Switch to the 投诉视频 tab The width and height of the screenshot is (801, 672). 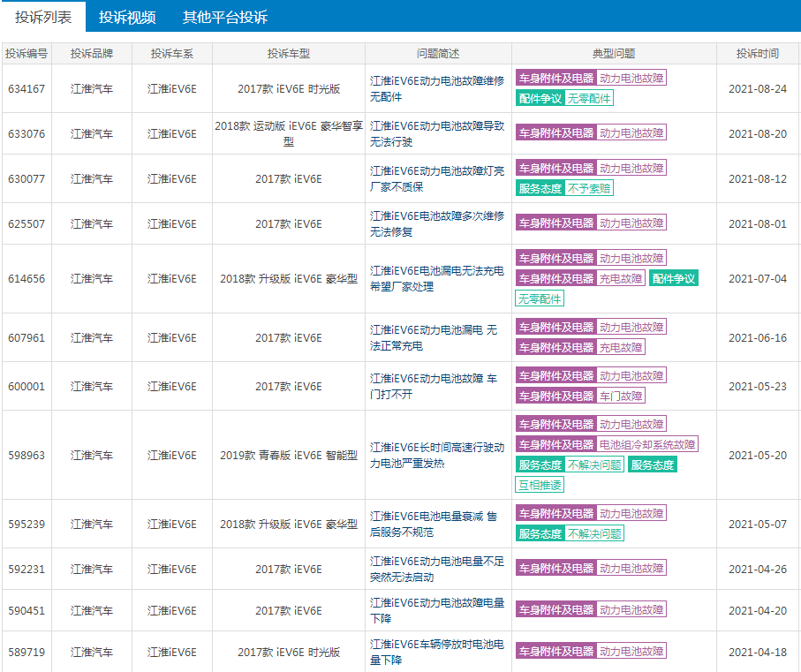127,18
